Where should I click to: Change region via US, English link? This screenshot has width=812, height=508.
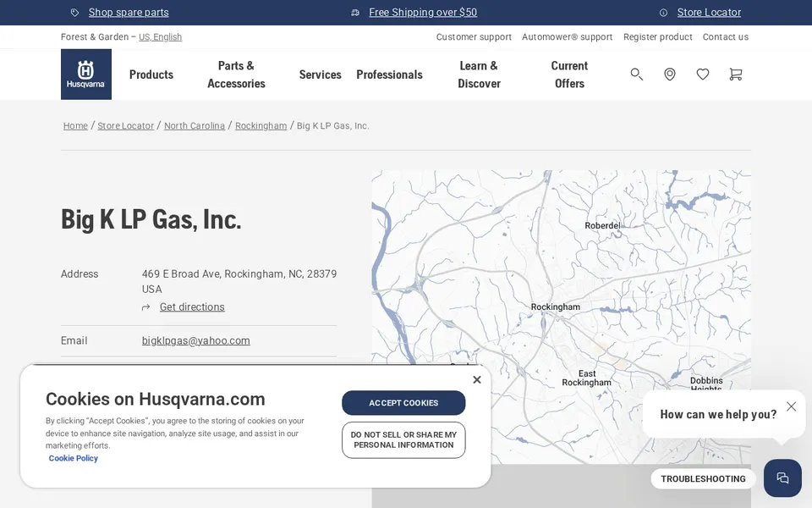pos(161,36)
